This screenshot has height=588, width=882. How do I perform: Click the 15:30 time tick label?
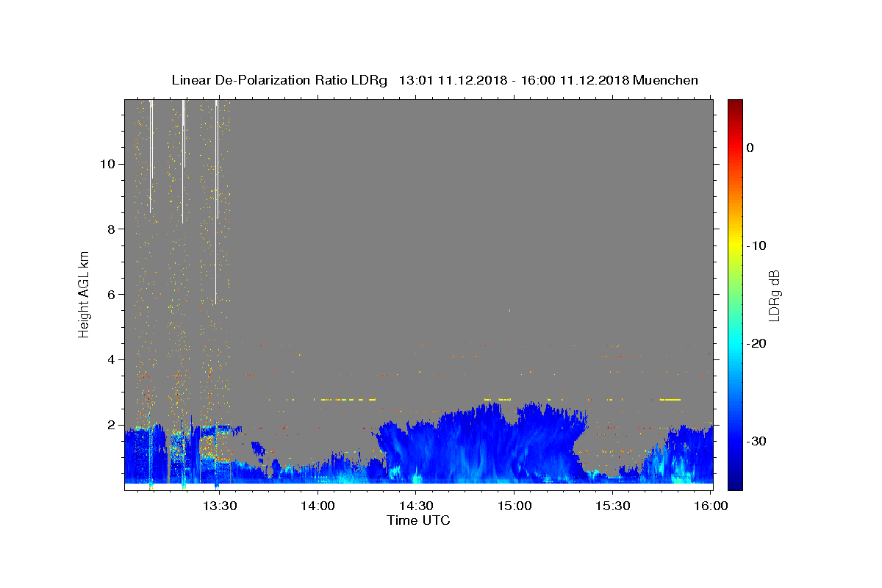coord(612,506)
